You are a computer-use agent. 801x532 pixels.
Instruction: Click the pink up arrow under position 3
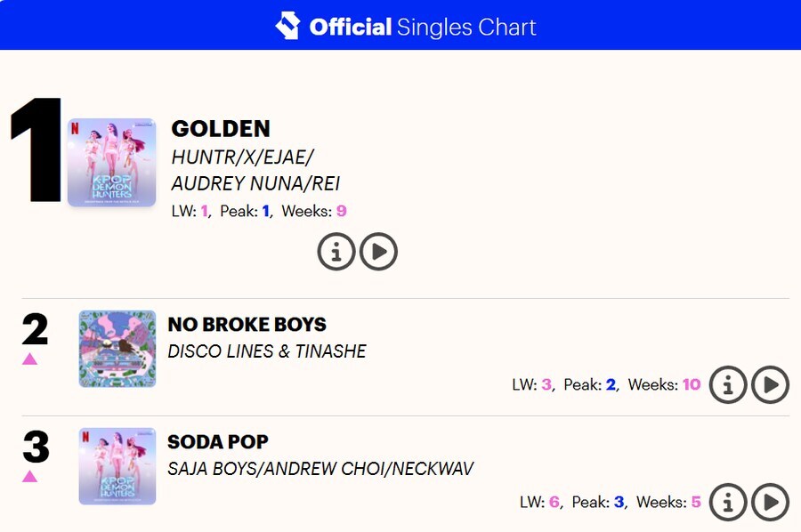(29, 476)
